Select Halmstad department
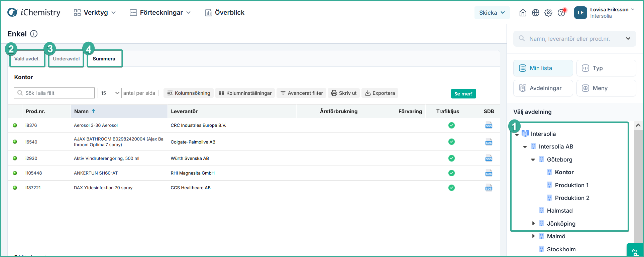The width and height of the screenshot is (644, 257). point(560,211)
